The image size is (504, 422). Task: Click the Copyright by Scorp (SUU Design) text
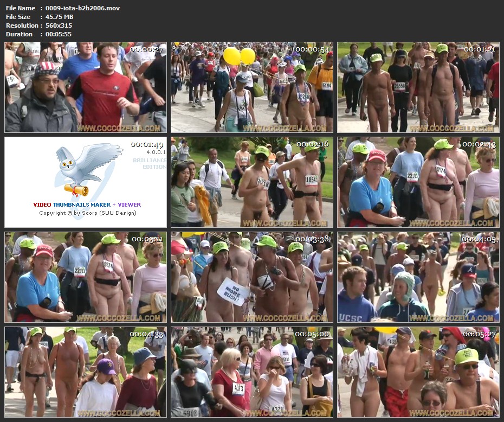coord(87,213)
